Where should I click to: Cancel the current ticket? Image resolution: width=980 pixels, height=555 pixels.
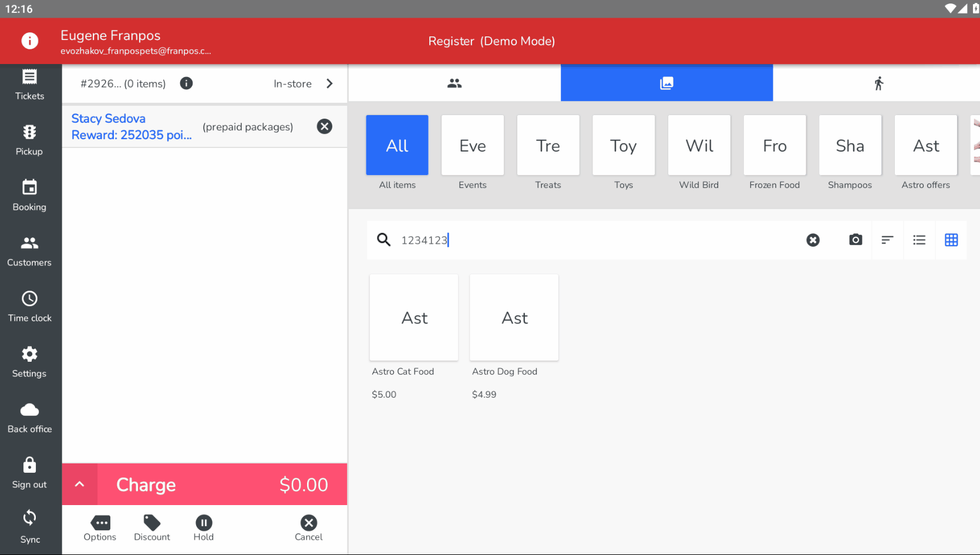coord(309,528)
